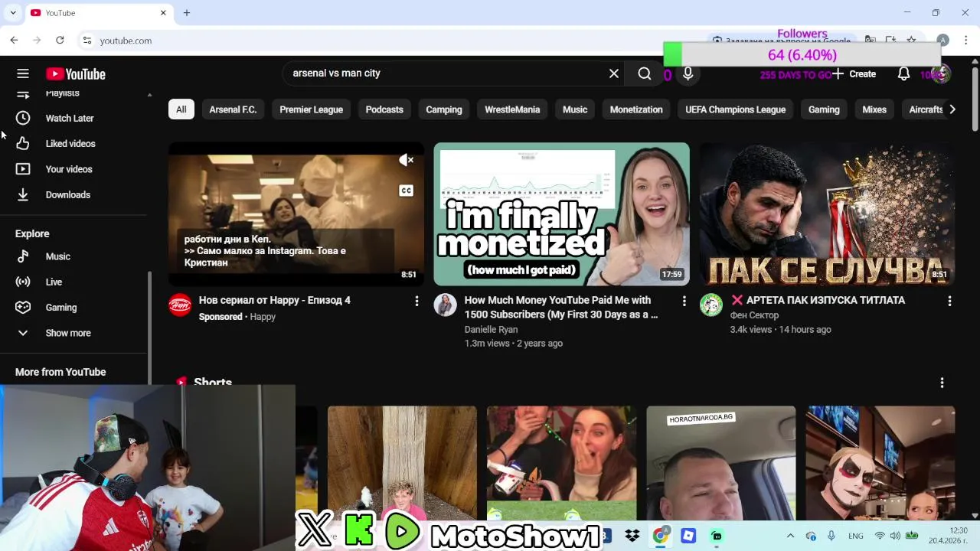Open the YouTube hamburger guide menu
Image resolution: width=980 pixels, height=551 pixels.
click(23, 73)
